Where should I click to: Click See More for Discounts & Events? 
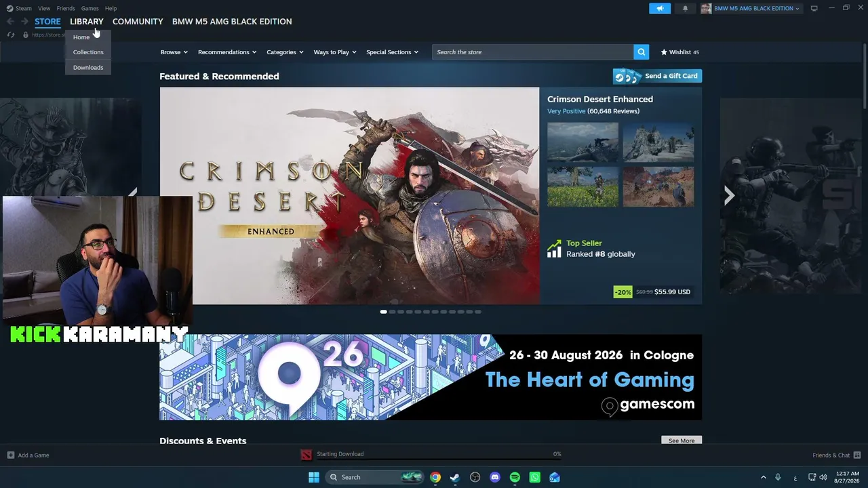coord(682,441)
